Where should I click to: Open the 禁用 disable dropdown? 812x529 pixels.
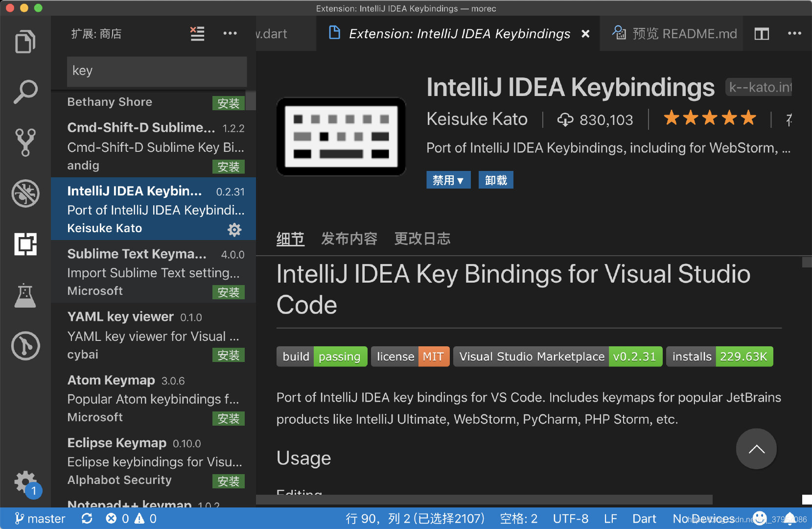tap(448, 180)
